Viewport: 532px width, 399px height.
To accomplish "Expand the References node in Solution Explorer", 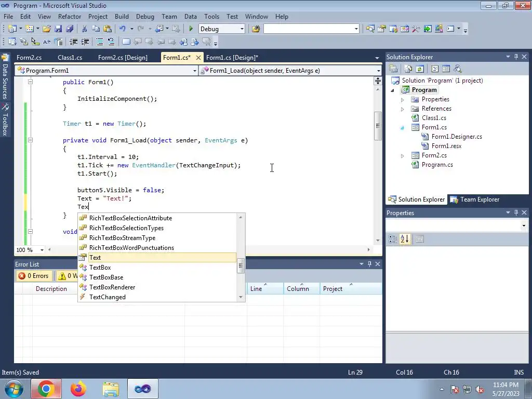I will tap(403, 109).
